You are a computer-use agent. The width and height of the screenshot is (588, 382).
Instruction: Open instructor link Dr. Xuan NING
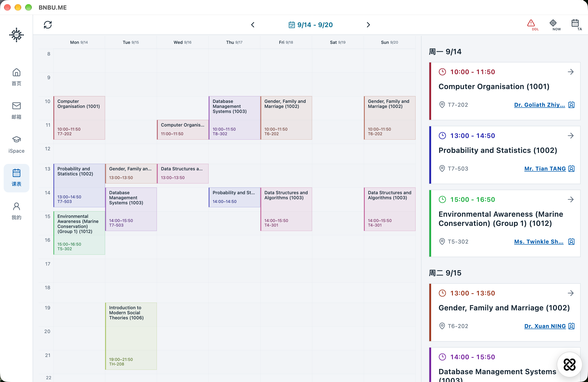click(x=545, y=326)
